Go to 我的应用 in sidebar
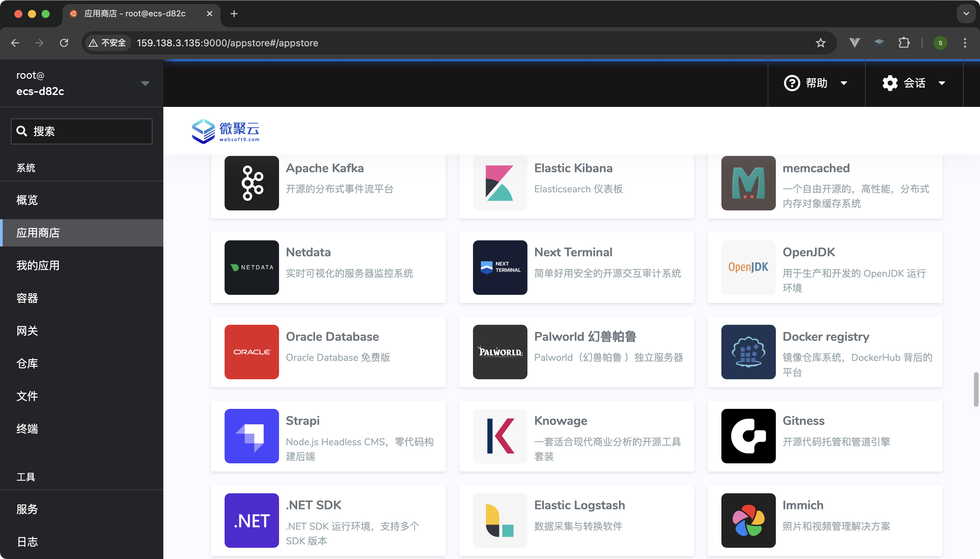 point(38,265)
